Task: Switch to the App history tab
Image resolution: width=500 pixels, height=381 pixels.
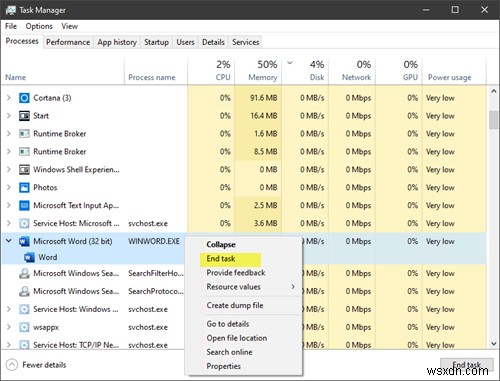Action: click(x=117, y=42)
